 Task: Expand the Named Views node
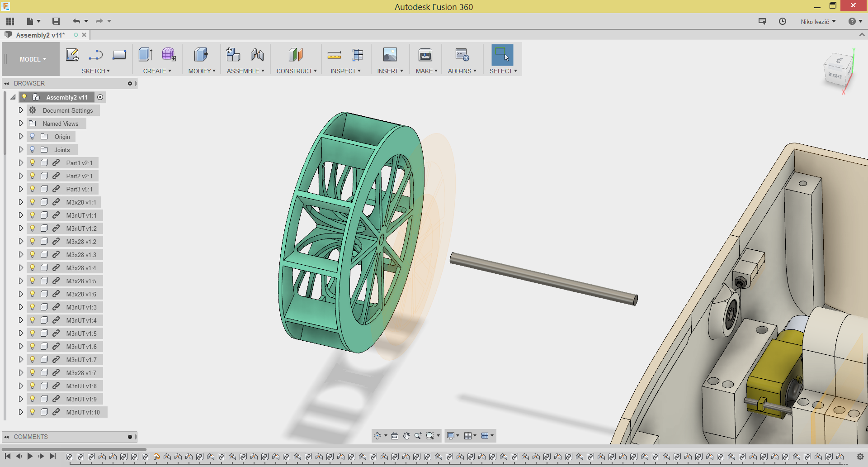(21, 123)
